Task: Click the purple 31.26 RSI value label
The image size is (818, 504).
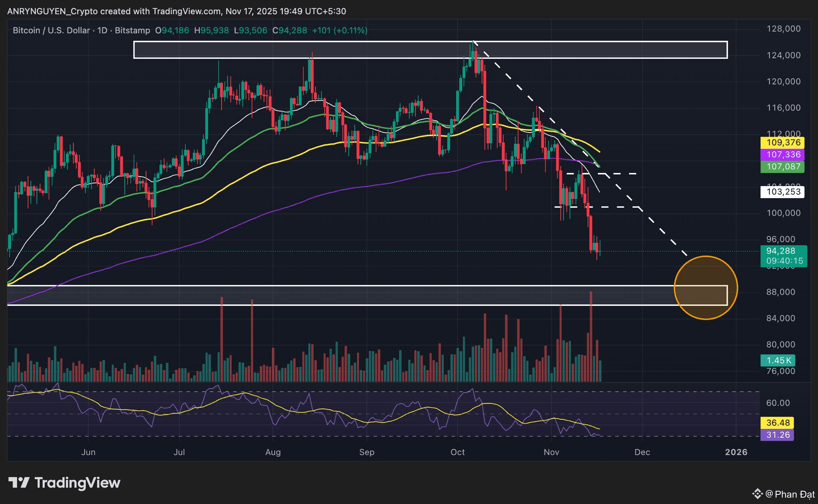Action: pos(778,435)
